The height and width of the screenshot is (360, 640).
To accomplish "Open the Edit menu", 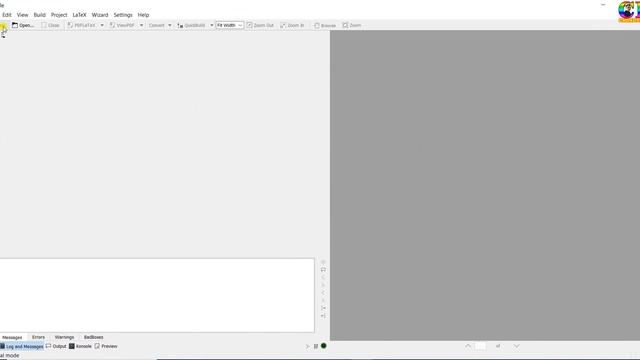I will 7,15.
